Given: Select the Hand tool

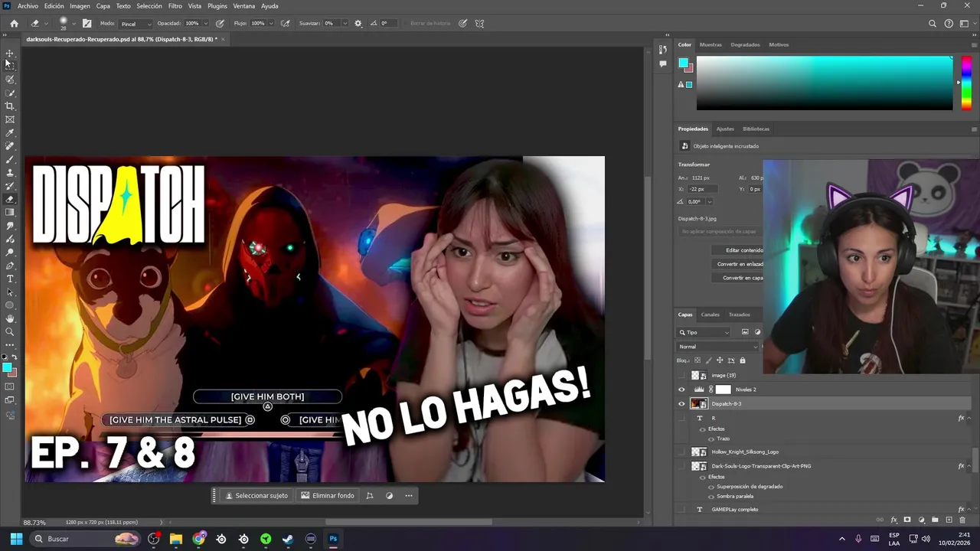Looking at the screenshot, I should [x=10, y=318].
